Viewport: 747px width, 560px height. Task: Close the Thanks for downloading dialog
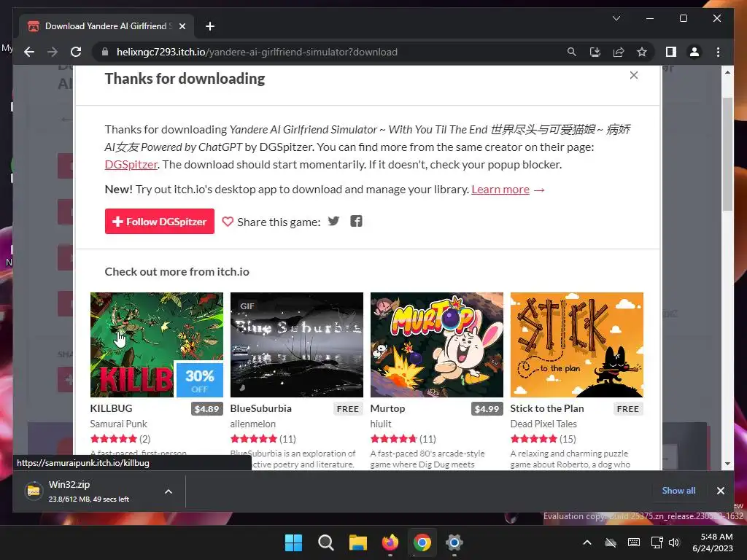634,75
